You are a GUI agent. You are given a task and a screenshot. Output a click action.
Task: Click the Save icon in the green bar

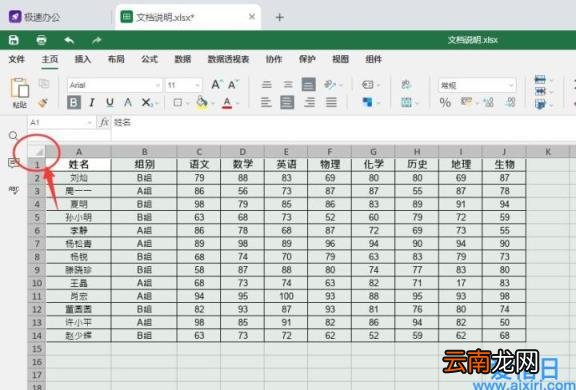click(14, 40)
